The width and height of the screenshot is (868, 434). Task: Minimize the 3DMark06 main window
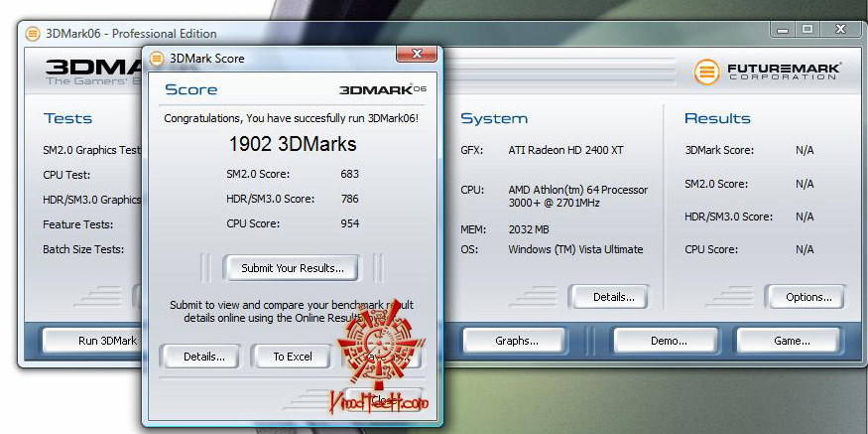point(783,29)
